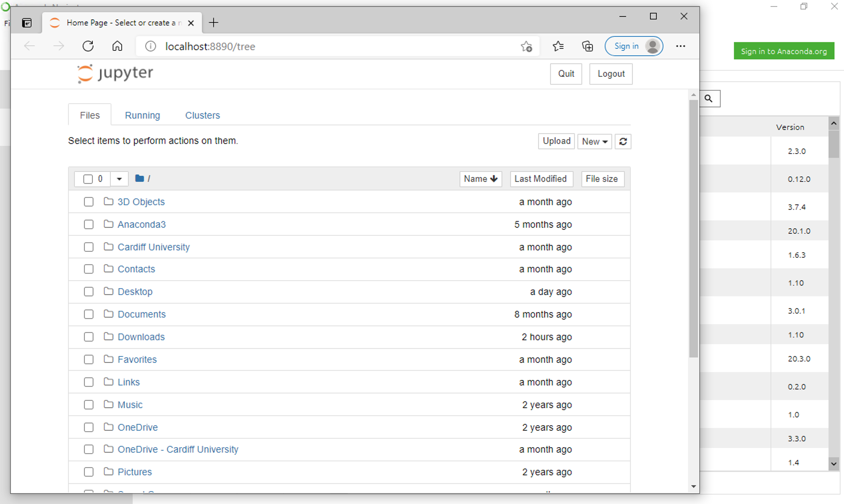Click the Logout button
This screenshot has height=504, width=844.
(611, 74)
